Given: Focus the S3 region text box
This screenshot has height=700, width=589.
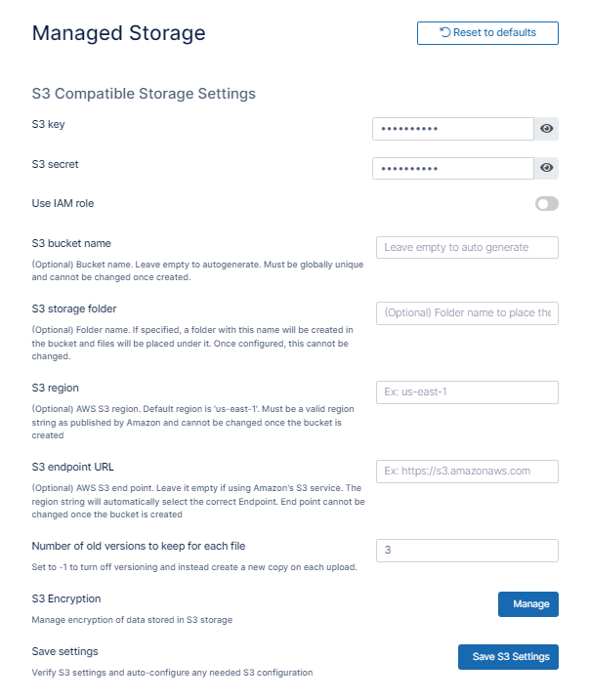Looking at the screenshot, I should 467,391.
